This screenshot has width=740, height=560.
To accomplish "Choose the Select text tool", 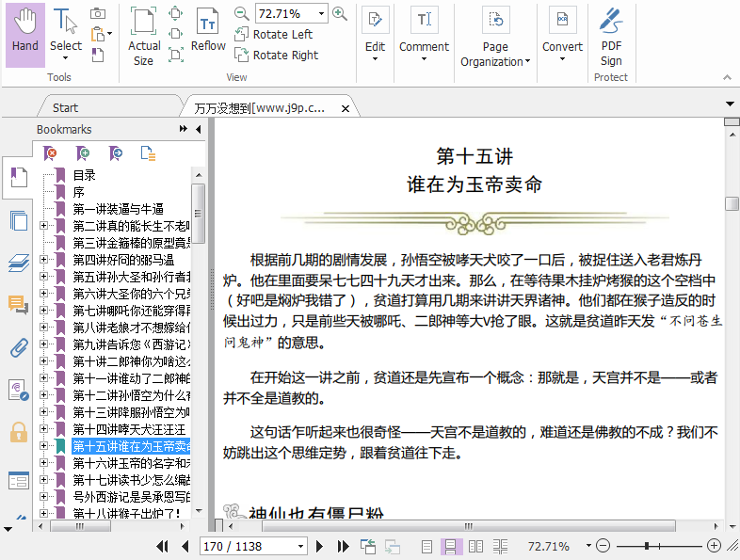I will pyautogui.click(x=66, y=35).
